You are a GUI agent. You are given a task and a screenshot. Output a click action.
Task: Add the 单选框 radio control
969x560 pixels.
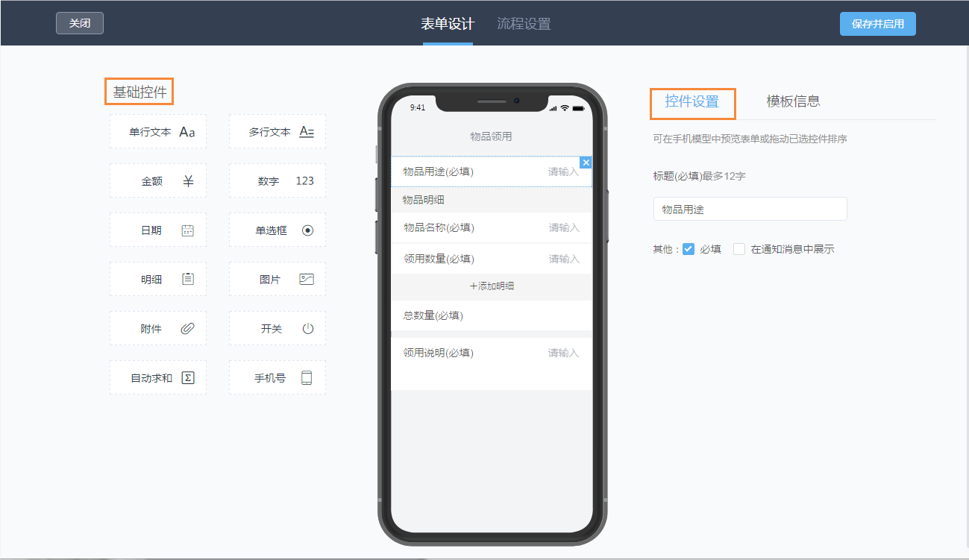tap(277, 230)
